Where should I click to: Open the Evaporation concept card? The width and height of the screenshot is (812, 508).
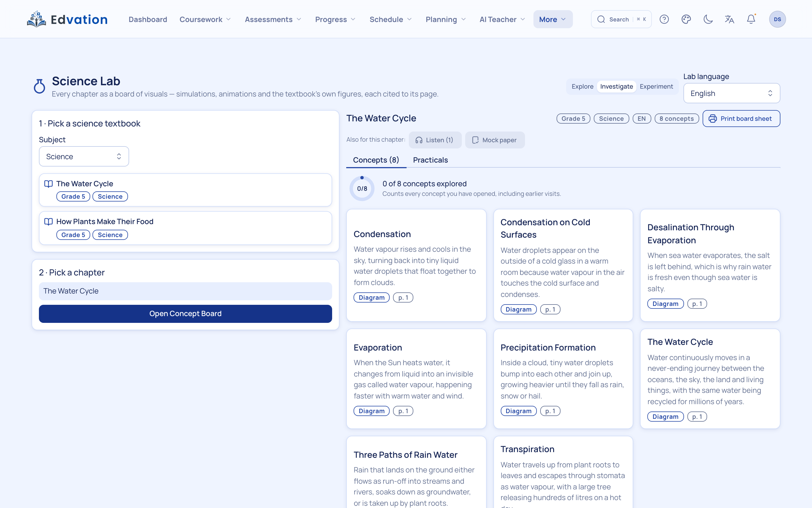416,379
